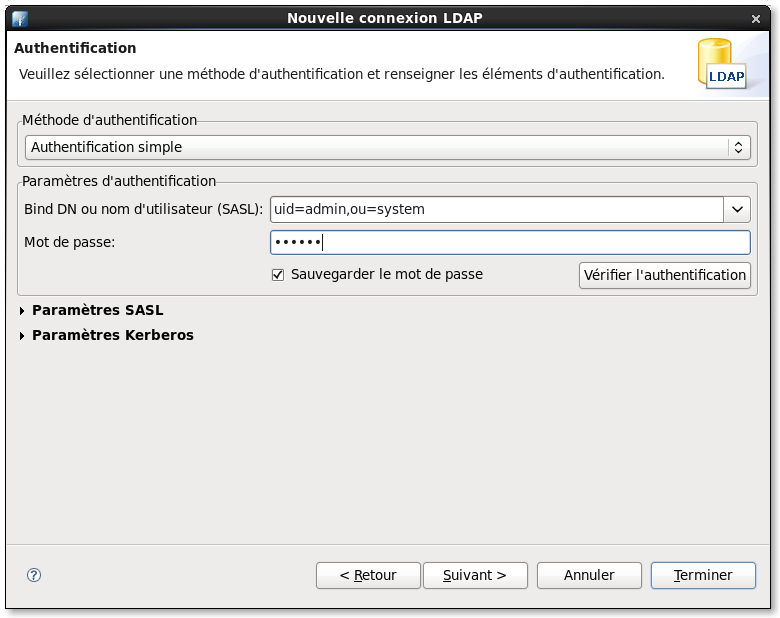Open help with the question mark icon
Viewport: 780px width, 618px height.
point(34,575)
